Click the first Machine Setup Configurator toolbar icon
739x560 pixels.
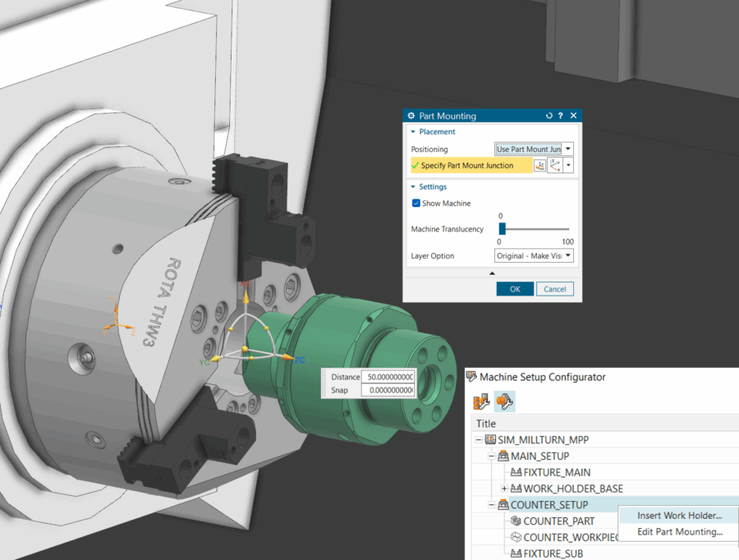(481, 402)
